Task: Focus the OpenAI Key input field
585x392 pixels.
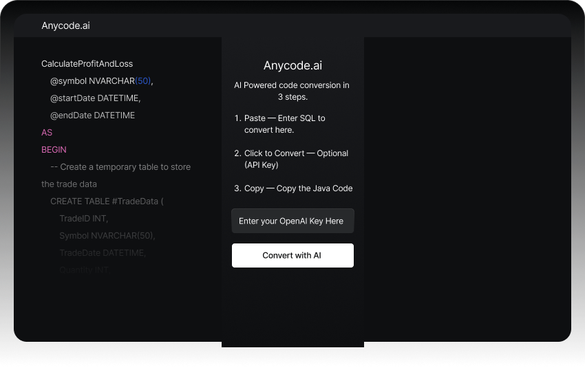Action: (292, 221)
